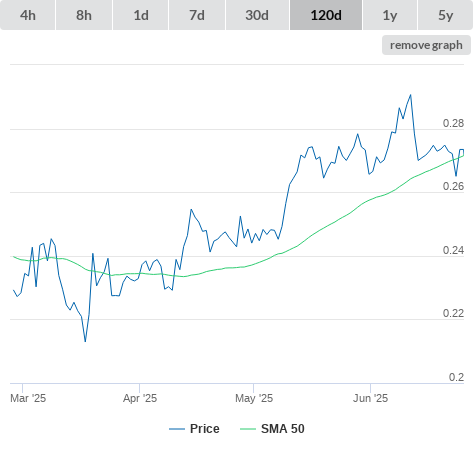Open the 1y chart range
Viewport: 474px width, 455px height.
tap(390, 15)
